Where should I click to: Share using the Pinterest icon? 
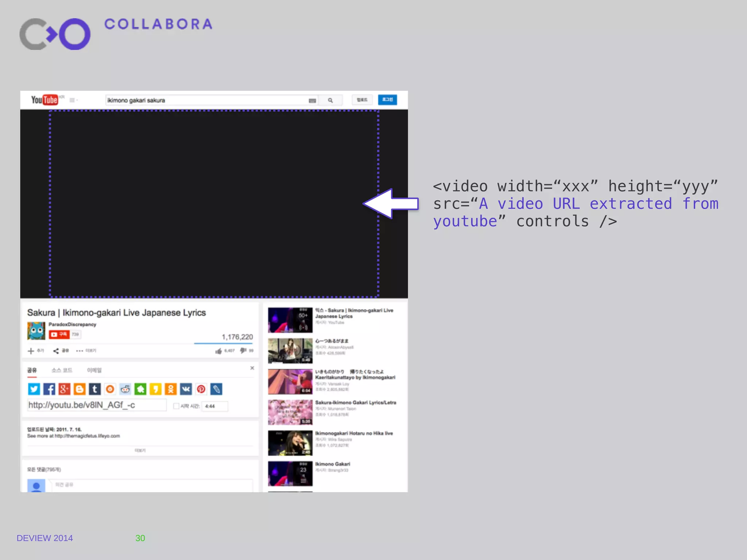pos(201,389)
